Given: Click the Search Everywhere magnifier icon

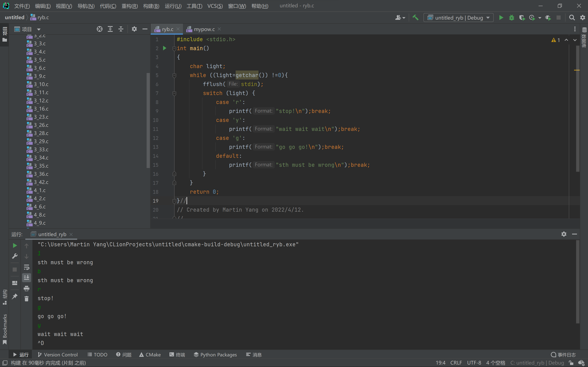Looking at the screenshot, I should pyautogui.click(x=572, y=18).
